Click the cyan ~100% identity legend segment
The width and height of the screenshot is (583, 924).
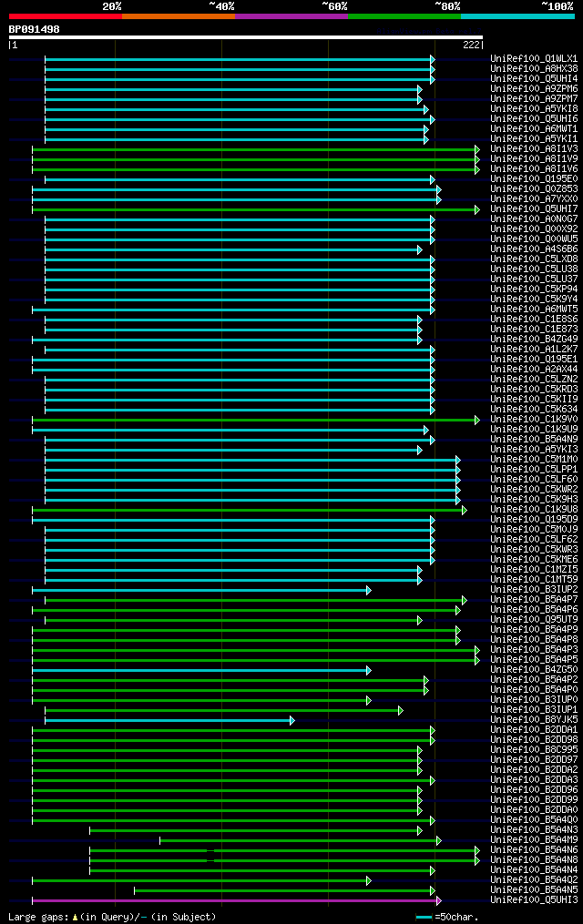pos(517,16)
